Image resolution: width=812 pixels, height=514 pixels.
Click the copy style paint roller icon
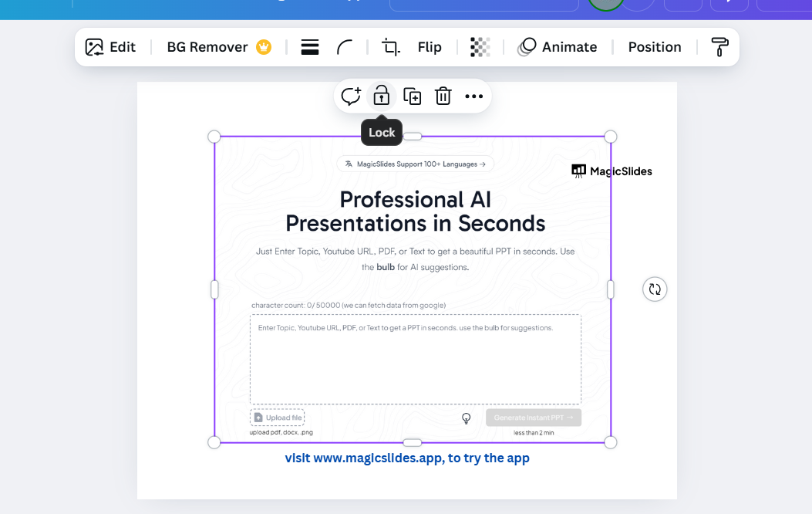coord(719,47)
